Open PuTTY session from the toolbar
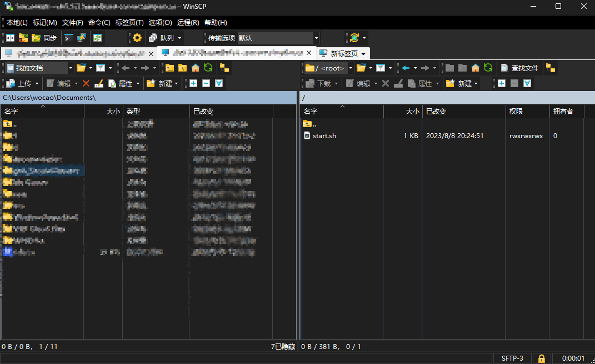The width and height of the screenshot is (595, 364). (82, 38)
